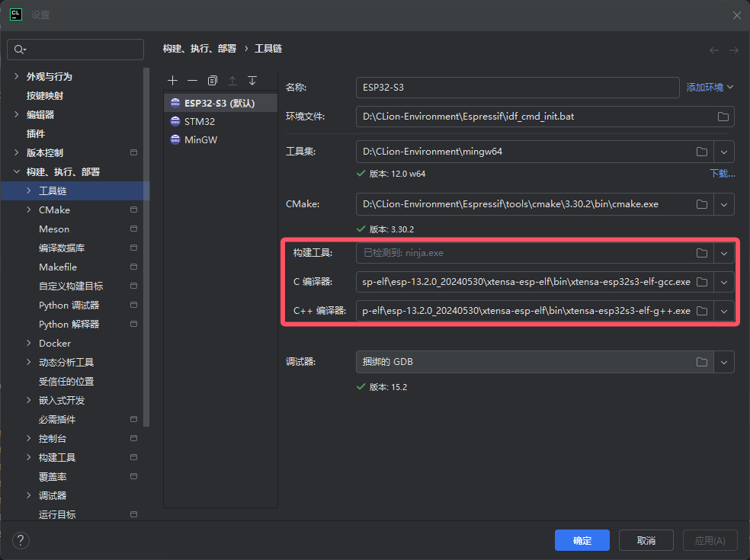Open C compiler dropdown
This screenshot has width=750, height=560.
724,283
